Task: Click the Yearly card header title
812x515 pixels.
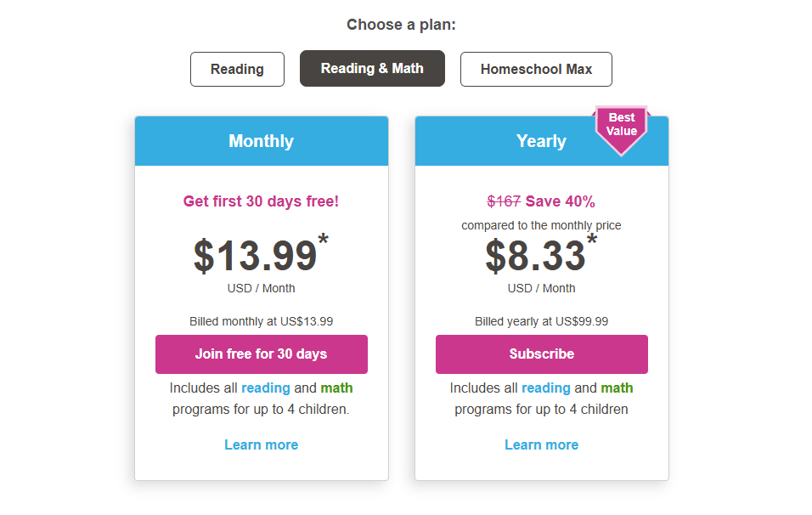Action: 541,141
